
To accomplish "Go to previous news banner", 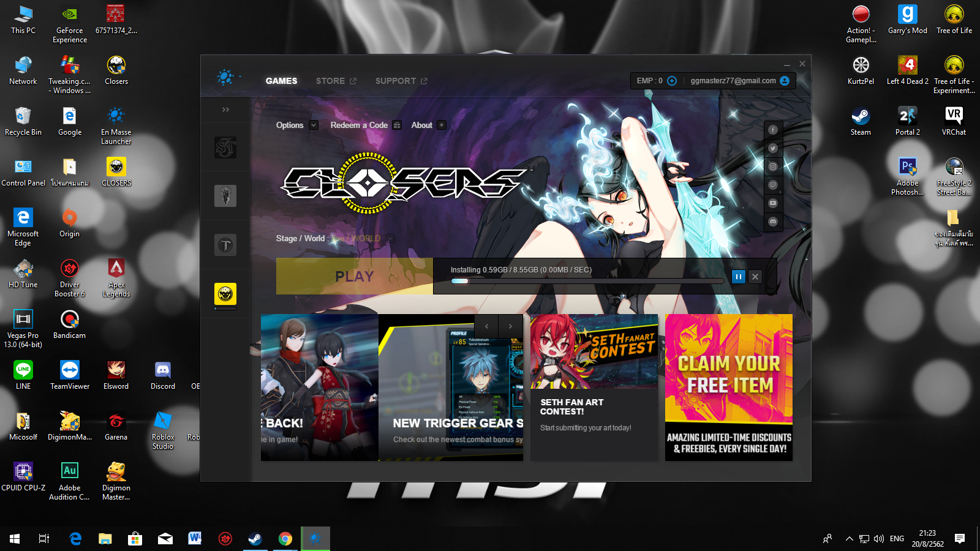I will 487,326.
